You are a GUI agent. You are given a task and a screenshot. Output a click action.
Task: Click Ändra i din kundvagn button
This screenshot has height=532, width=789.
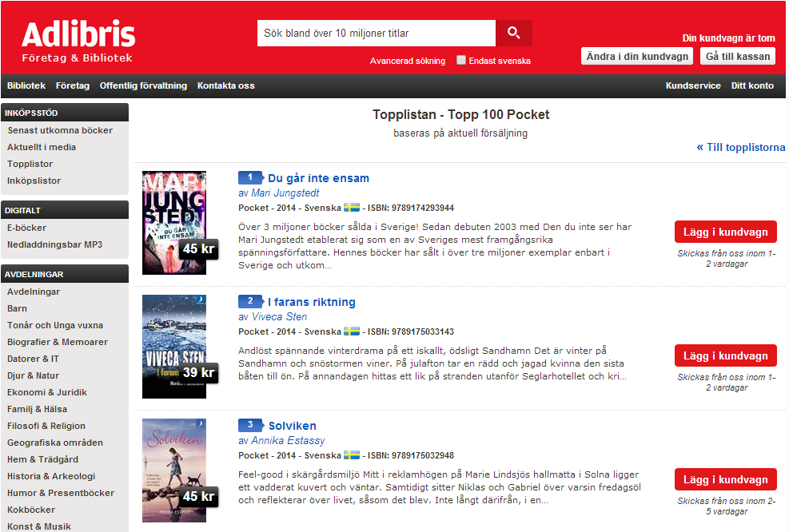click(637, 57)
